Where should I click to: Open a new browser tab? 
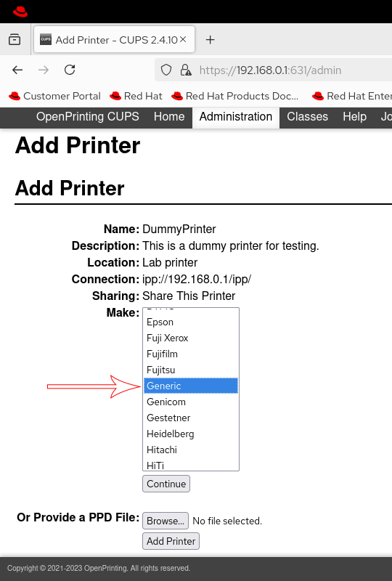pos(210,40)
